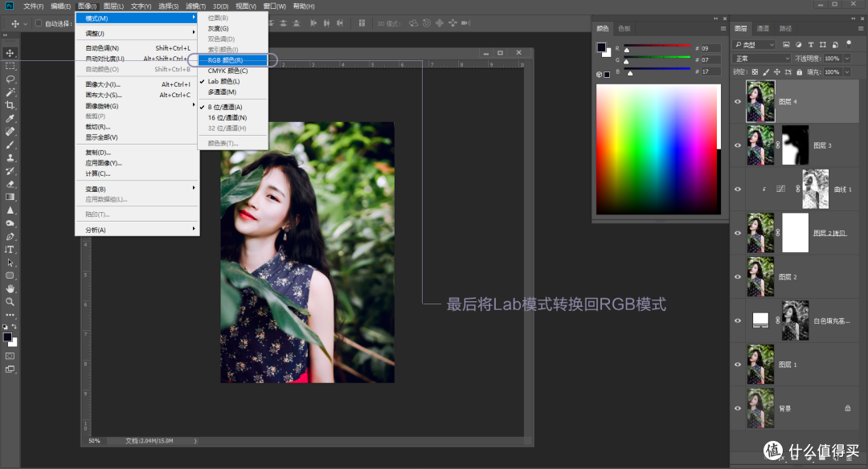Toggle visibility of 图层 3
868x469 pixels.
coord(738,145)
